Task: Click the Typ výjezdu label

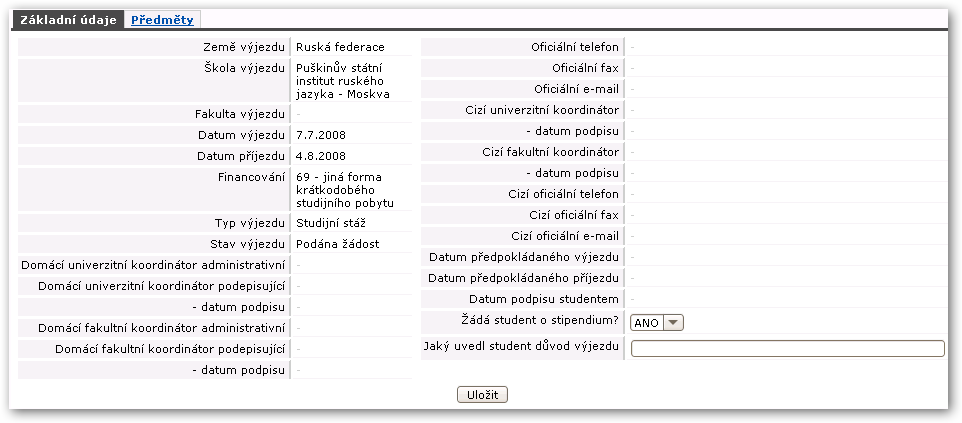Action: coord(250,223)
